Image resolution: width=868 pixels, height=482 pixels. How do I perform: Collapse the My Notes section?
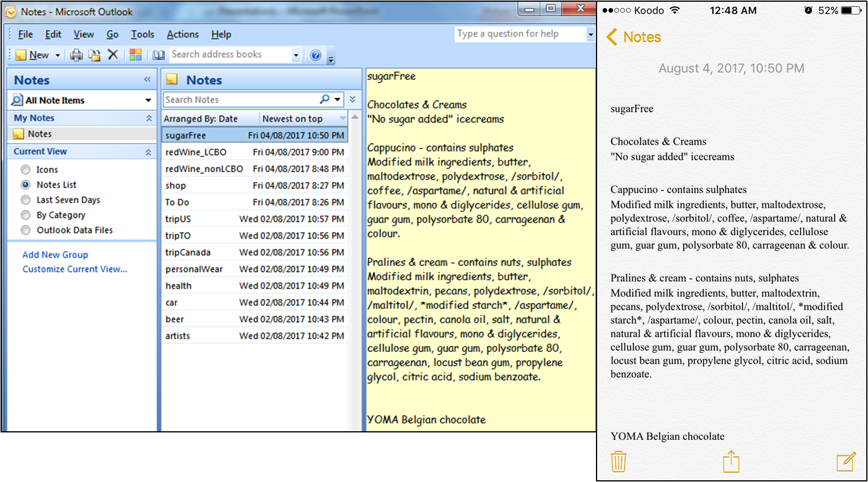(x=149, y=118)
